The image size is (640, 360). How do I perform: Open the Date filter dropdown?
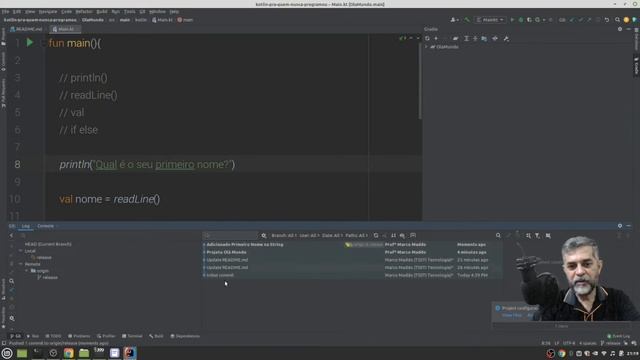pos(331,236)
